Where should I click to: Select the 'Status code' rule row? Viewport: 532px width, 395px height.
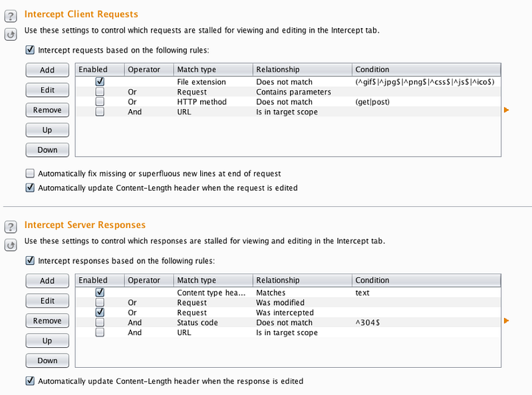coord(288,323)
